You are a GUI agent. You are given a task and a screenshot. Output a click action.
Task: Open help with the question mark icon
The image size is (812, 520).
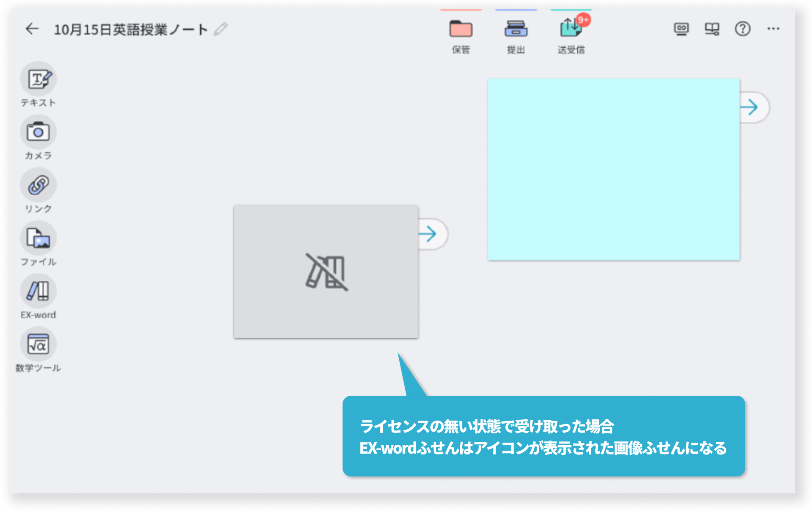tap(743, 29)
